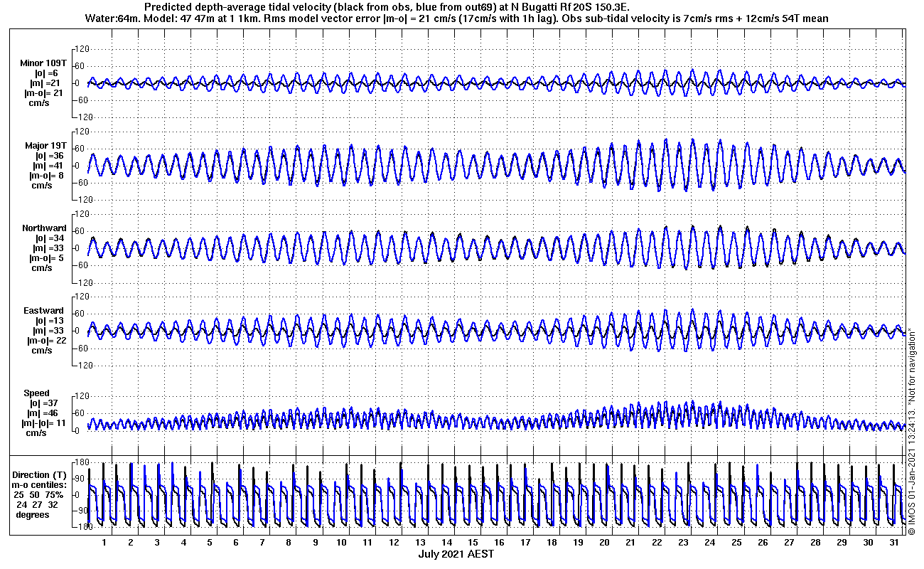Click 'Obs sub-tidal velocity is 7cm/s rms' text
The width and height of the screenshot is (924, 569).
point(645,18)
